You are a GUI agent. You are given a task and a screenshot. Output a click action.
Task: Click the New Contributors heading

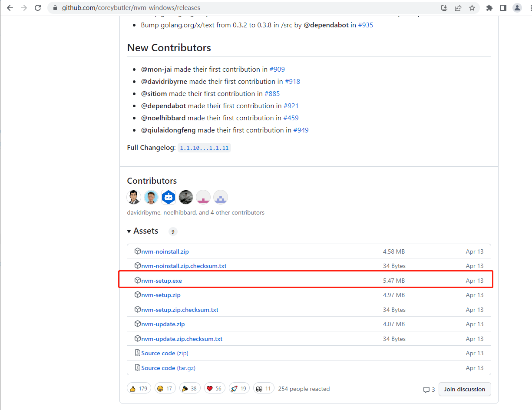(169, 48)
